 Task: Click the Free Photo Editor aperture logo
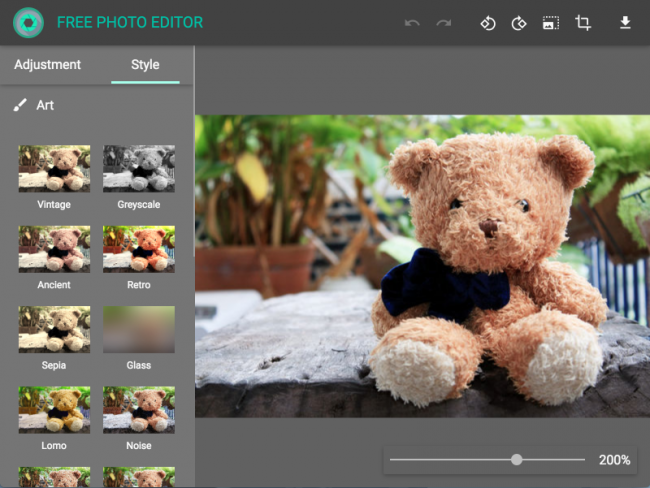tap(28, 22)
